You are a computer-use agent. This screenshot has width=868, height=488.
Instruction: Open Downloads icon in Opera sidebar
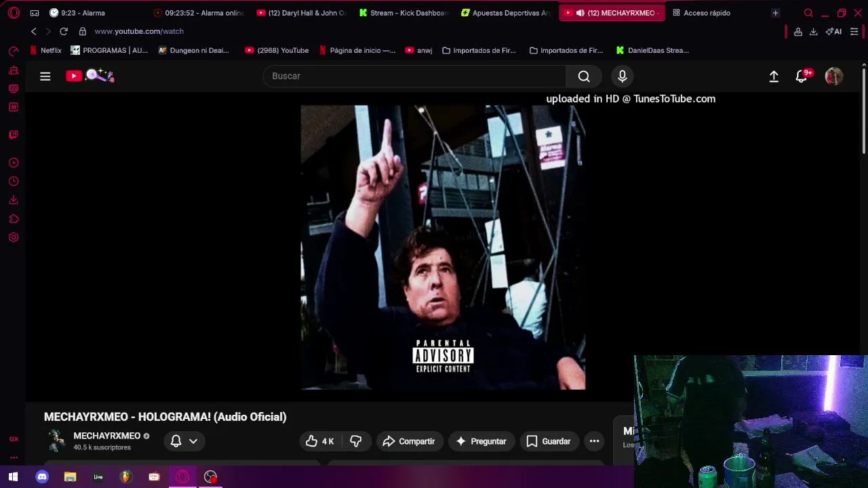(x=14, y=200)
